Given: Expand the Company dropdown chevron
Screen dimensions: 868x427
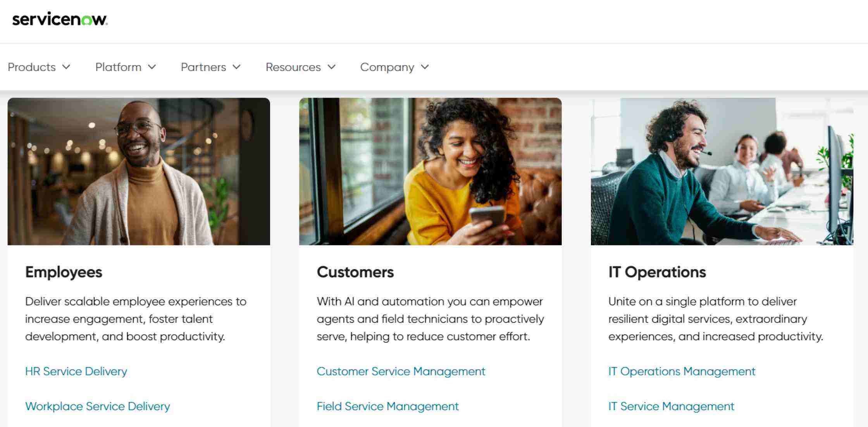Looking at the screenshot, I should click(x=425, y=67).
